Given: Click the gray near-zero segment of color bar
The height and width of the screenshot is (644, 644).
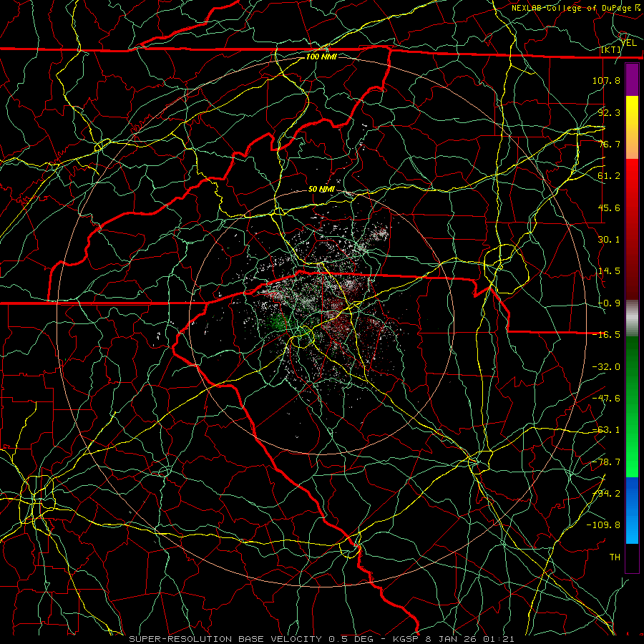Looking at the screenshot, I should [632, 318].
